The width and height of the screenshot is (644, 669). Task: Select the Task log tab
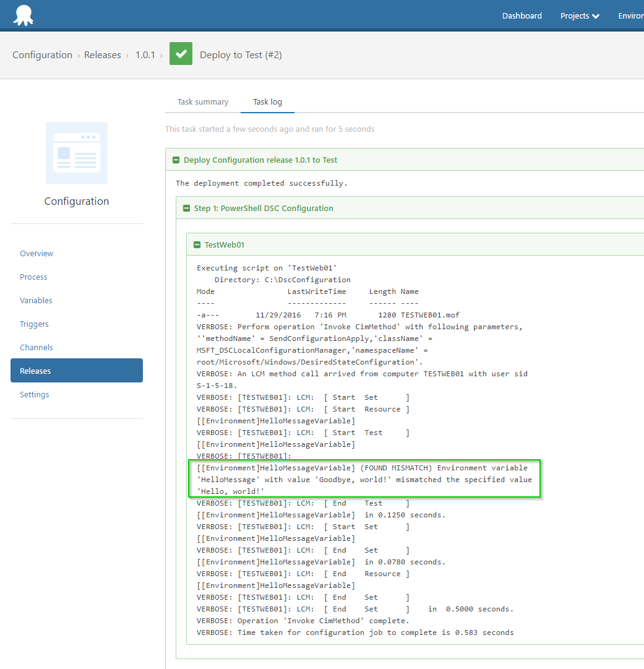267,102
